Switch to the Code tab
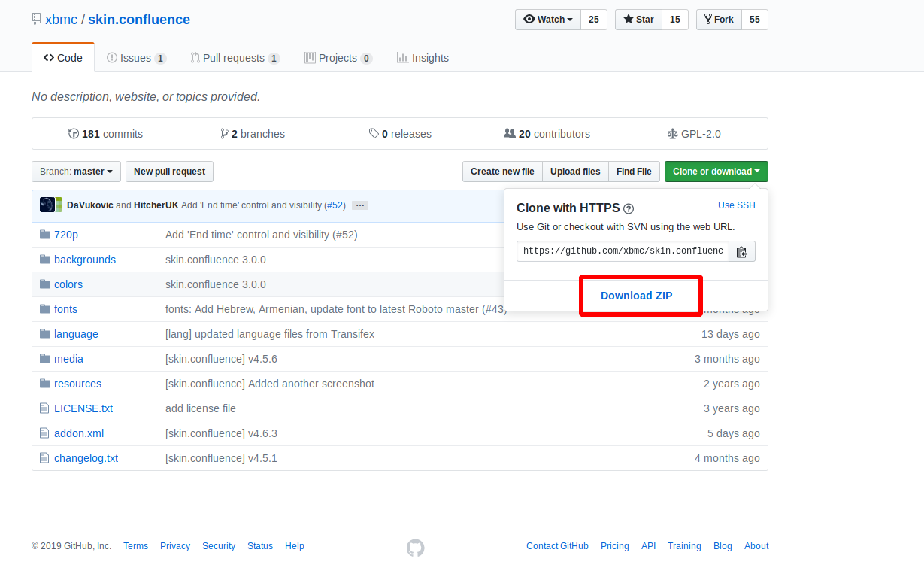Viewport: 924px width, 577px height. 63,58
